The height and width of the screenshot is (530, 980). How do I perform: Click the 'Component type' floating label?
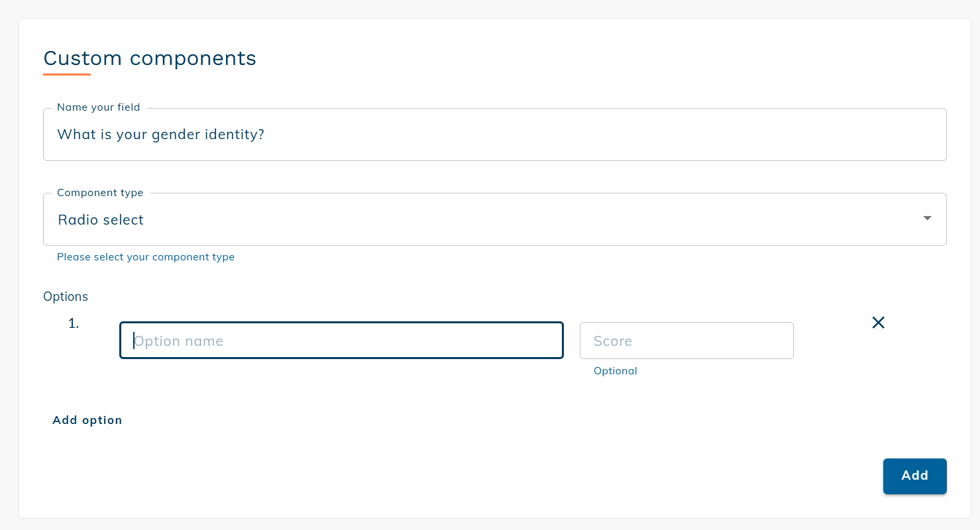tap(100, 193)
